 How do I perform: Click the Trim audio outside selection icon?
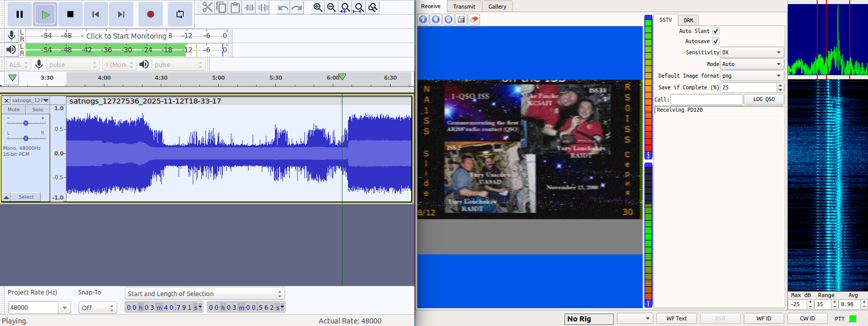(x=250, y=7)
